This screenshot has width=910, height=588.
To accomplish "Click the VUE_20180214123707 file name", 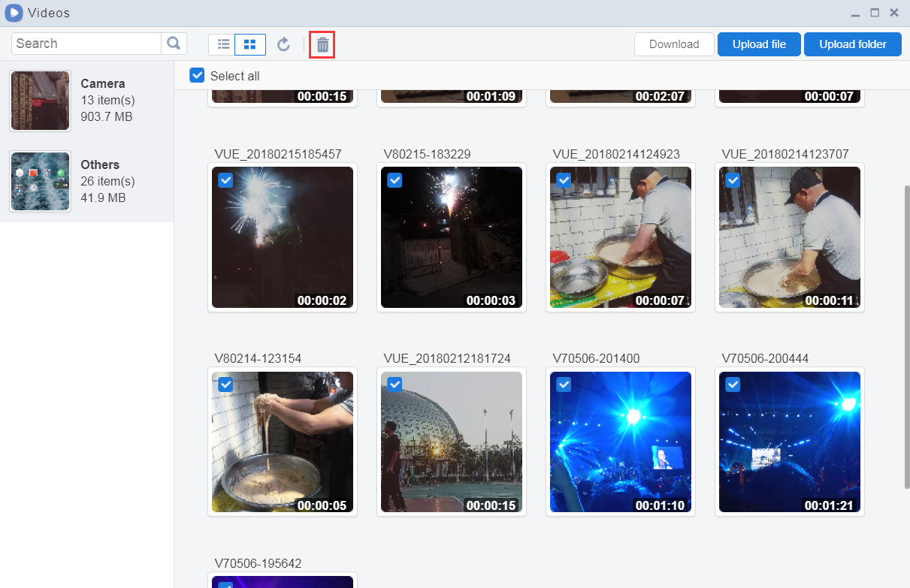I will (785, 154).
